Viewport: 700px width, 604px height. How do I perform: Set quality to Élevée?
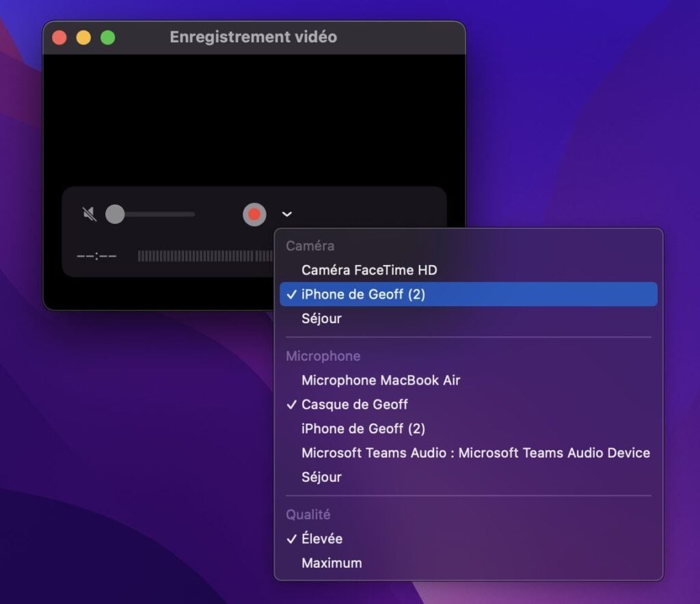[468, 539]
